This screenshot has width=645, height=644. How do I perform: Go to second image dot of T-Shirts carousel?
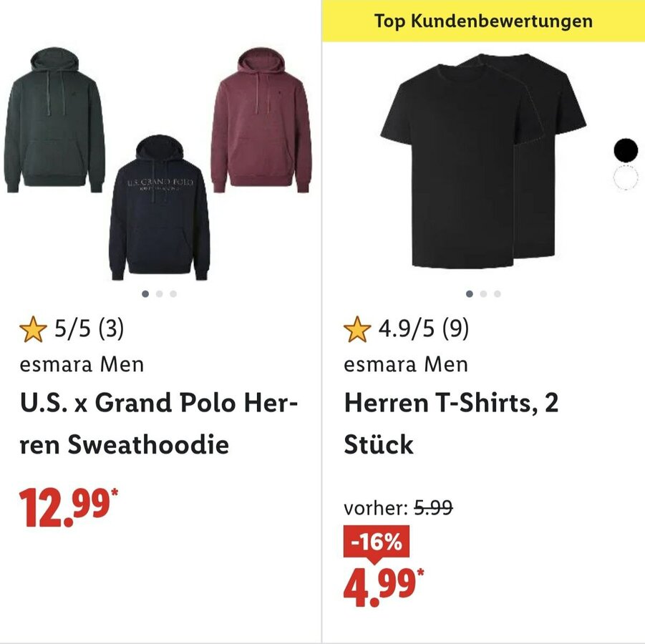pyautogui.click(x=483, y=293)
